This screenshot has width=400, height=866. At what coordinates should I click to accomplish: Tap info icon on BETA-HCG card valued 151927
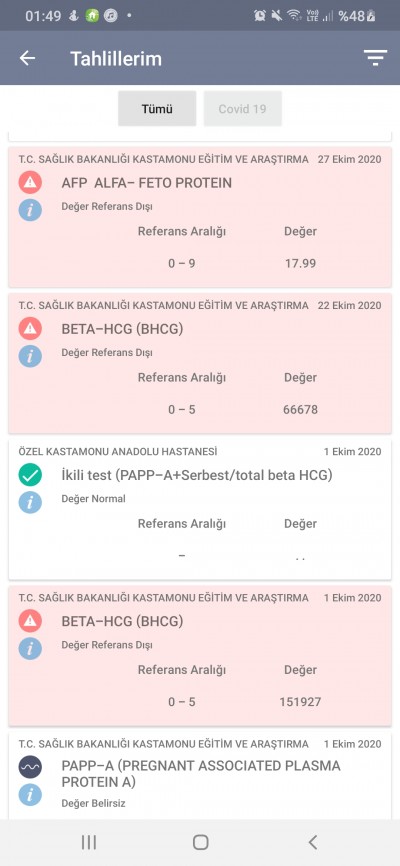pos(30,648)
